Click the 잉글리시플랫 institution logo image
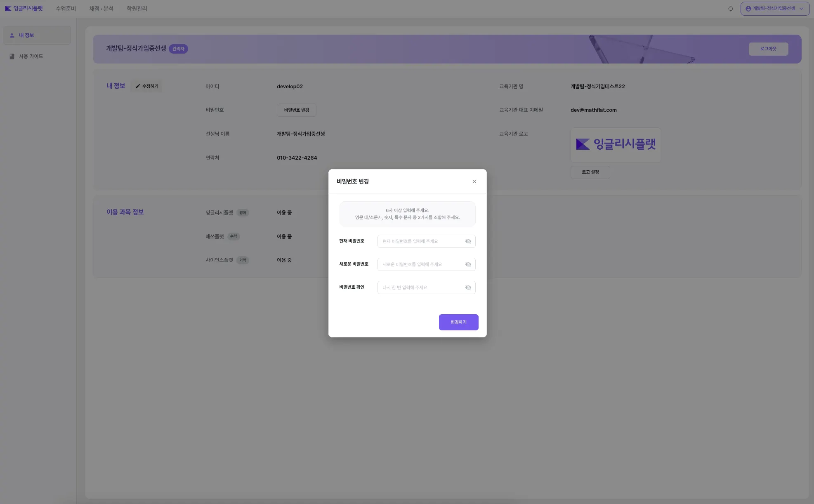The width and height of the screenshot is (814, 504). pos(616,144)
